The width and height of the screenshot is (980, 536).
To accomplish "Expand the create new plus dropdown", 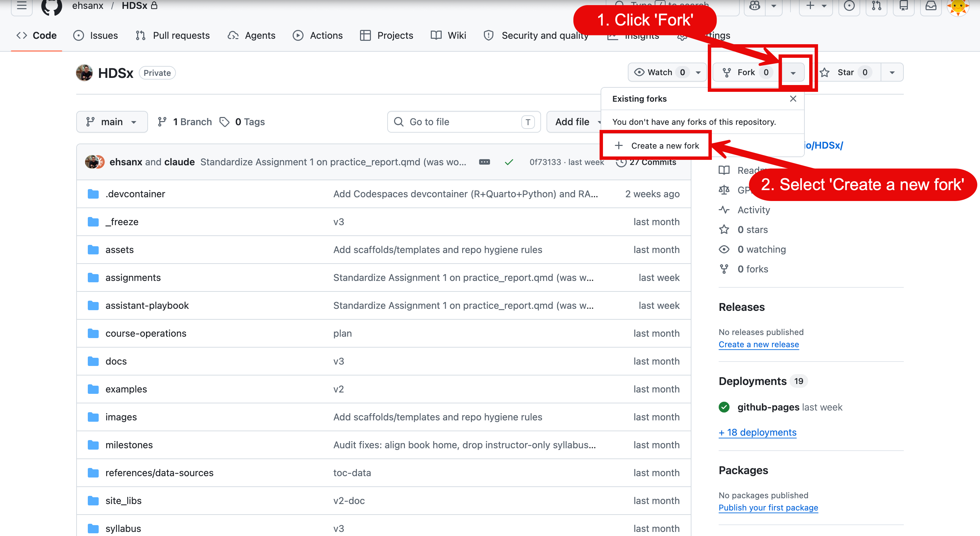I will 816,6.
